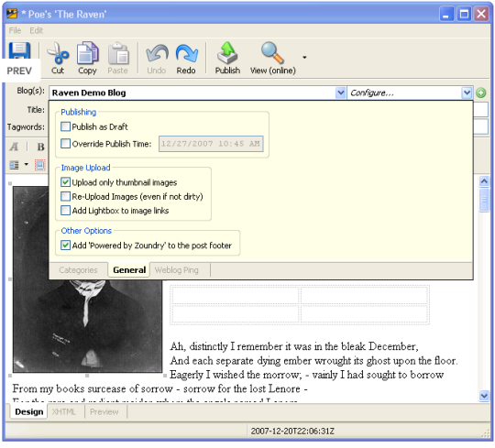Screen dimensions: 495x448
Task: Click the green add blog icon
Action: [481, 93]
